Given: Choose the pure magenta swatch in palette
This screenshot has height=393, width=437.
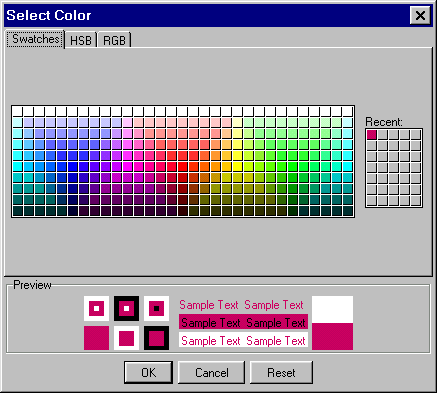Looking at the screenshot, I should [128, 166].
